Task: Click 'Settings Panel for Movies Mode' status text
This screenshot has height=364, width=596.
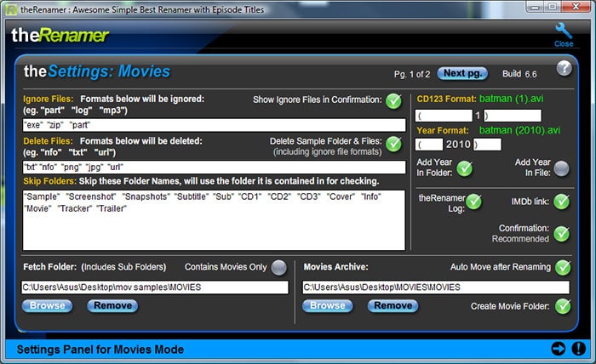Action: pos(100,350)
